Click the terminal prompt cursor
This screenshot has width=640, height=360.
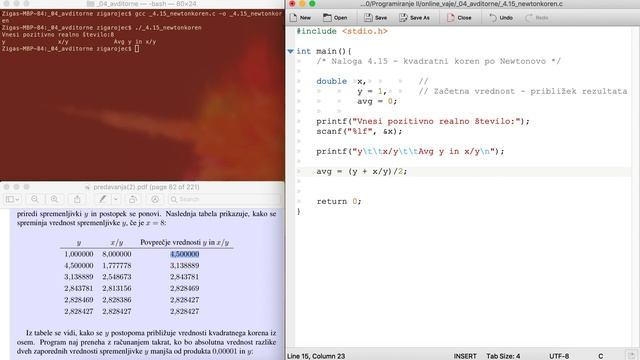coord(137,49)
